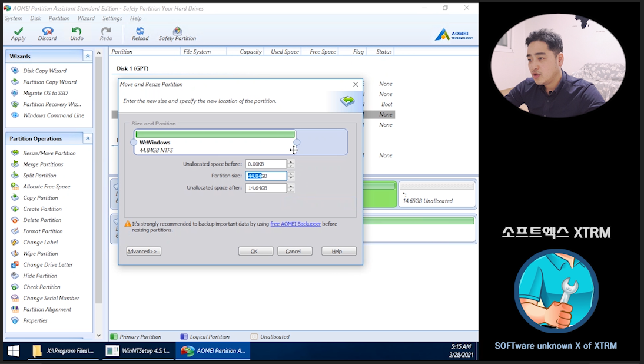The width and height of the screenshot is (644, 364).
Task: Select Wipe Partition operation
Action: click(40, 253)
